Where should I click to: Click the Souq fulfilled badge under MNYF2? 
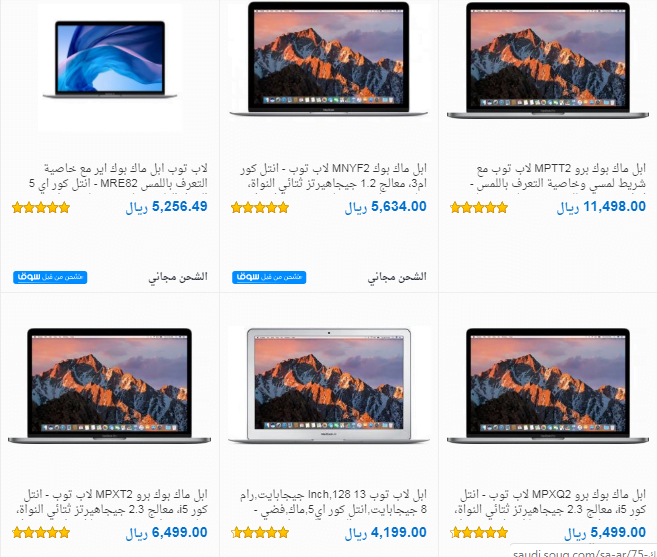click(x=269, y=277)
